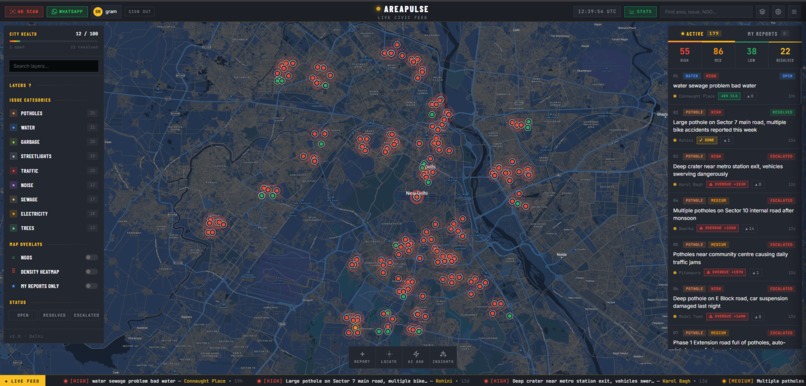This screenshot has height=386, width=806.
Task: Click Overdue badge on Deep crater report
Action: [726, 184]
